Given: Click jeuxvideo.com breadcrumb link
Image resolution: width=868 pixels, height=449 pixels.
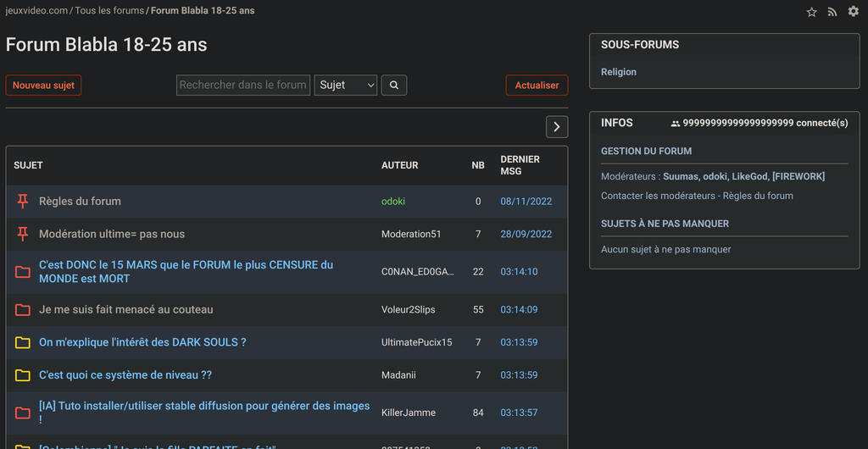Looking at the screenshot, I should pyautogui.click(x=36, y=11).
